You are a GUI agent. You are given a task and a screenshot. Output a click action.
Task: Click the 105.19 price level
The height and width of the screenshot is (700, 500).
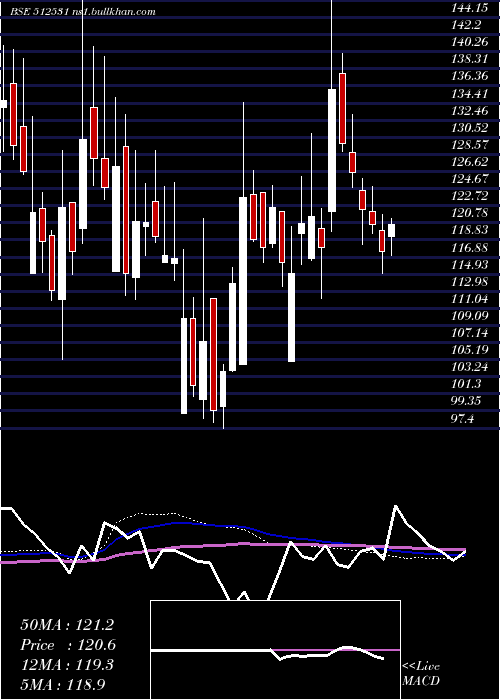(468, 350)
